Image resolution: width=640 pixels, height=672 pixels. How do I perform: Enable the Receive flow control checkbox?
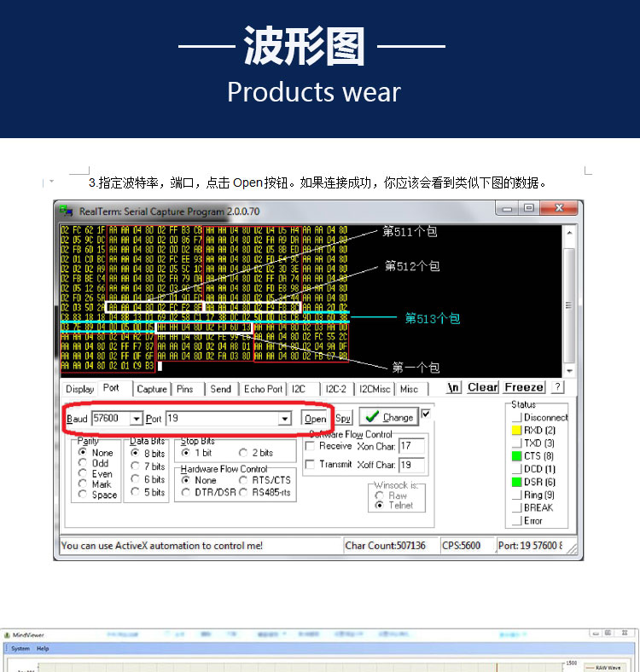point(311,446)
